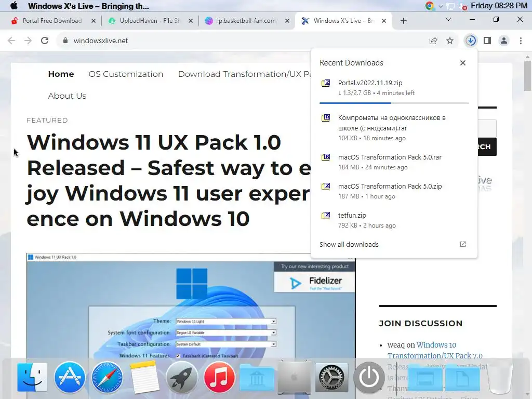The width and height of the screenshot is (532, 399).
Task: Click the Friday 08:28 PM clock
Action: 499,6
